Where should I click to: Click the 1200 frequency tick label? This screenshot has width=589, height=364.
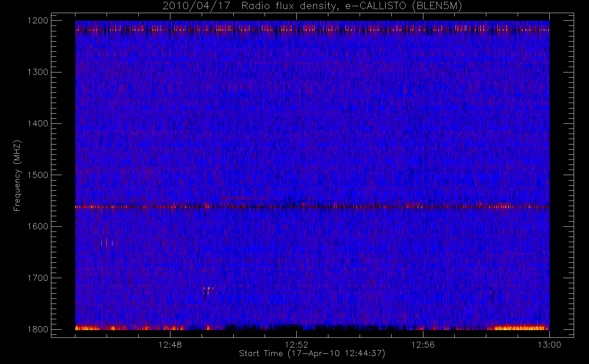38,21
